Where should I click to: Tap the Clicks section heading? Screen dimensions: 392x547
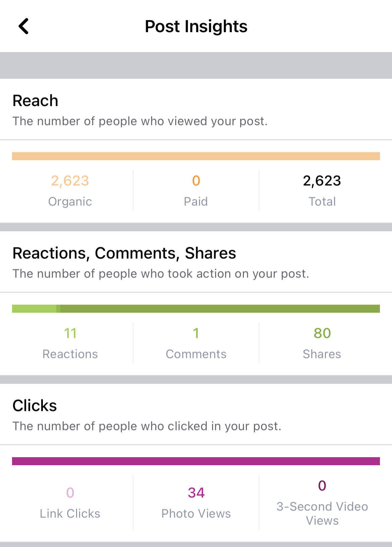(x=35, y=406)
